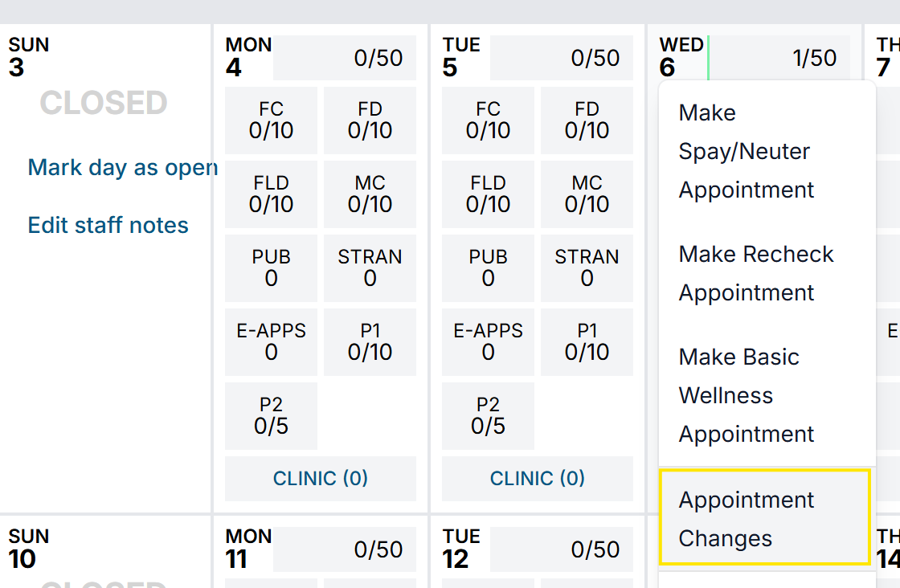Select Monday FC 0/10 slot
This screenshot has width=900, height=588.
pos(271,120)
